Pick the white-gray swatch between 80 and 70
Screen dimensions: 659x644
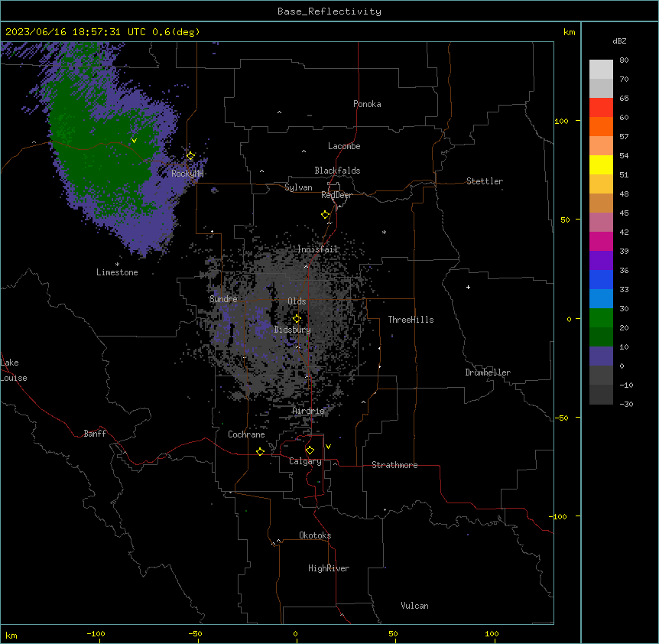[601, 70]
